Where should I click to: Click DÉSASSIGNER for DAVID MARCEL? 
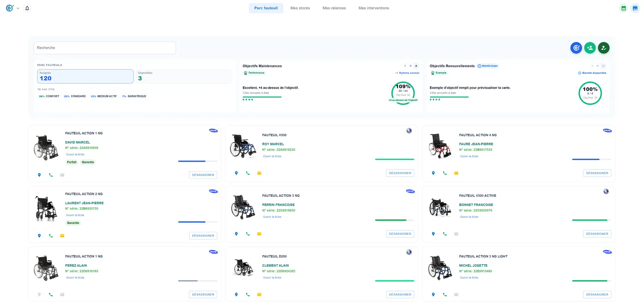[203, 175]
